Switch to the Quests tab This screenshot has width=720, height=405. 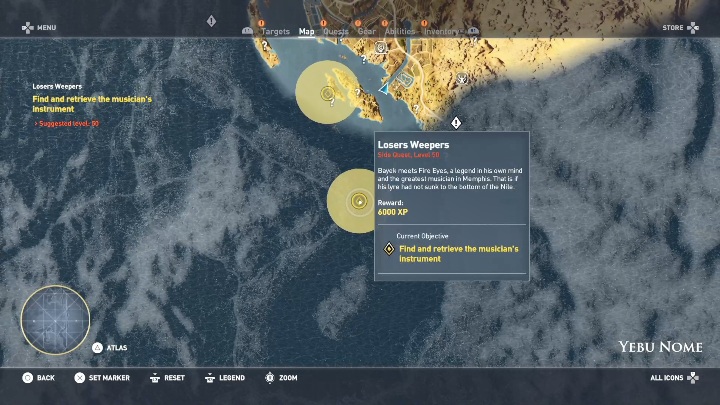pyautogui.click(x=336, y=32)
